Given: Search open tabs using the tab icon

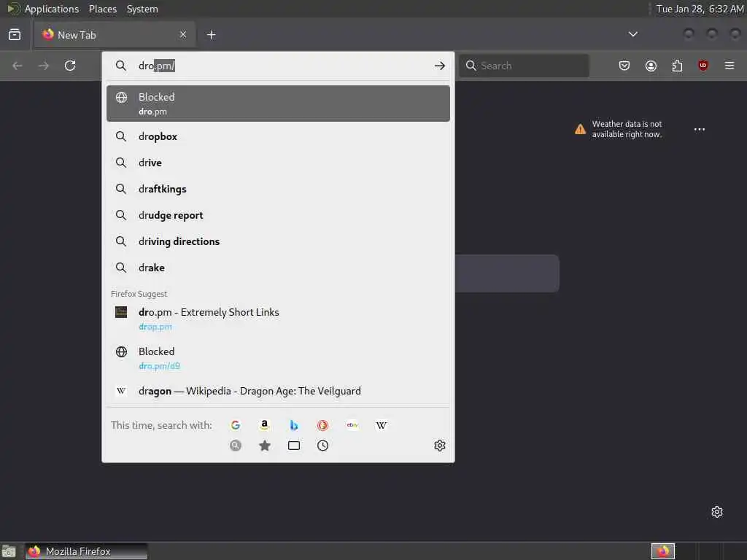Looking at the screenshot, I should click(294, 446).
